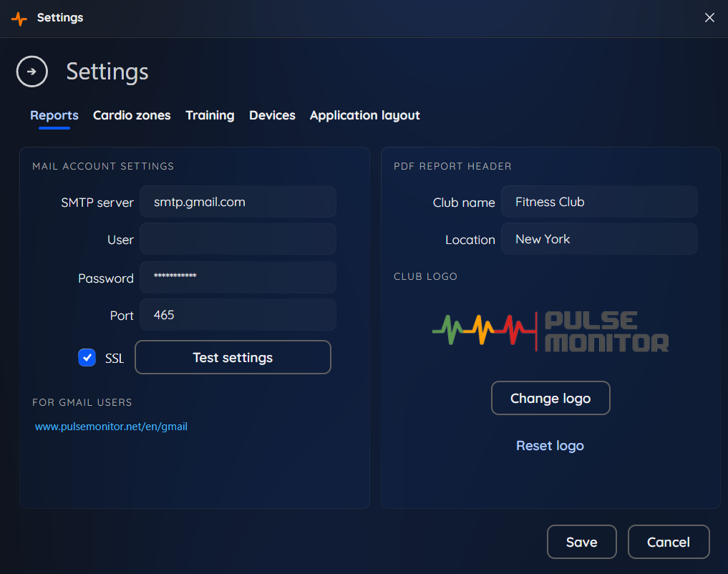Click the SMTP server label
The image size is (728, 574).
(x=97, y=203)
